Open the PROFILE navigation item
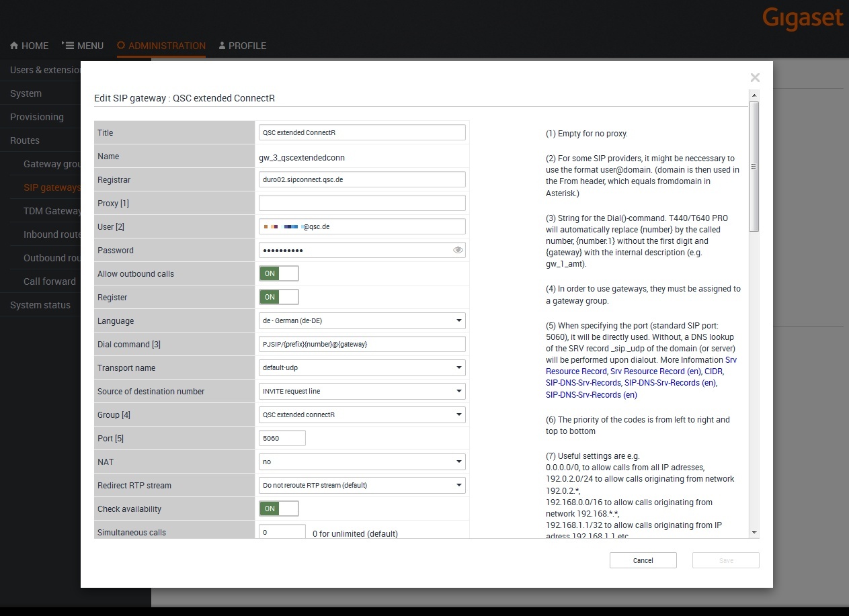849x616 pixels. click(243, 46)
